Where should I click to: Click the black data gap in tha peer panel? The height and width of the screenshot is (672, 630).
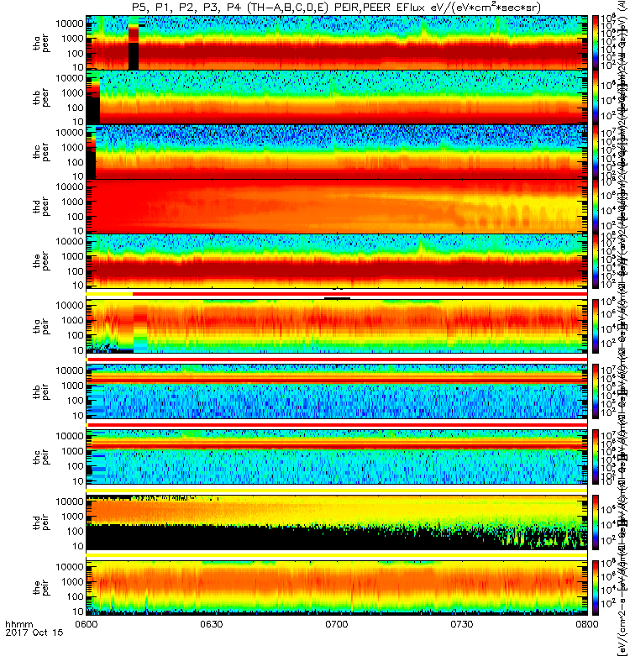134,55
